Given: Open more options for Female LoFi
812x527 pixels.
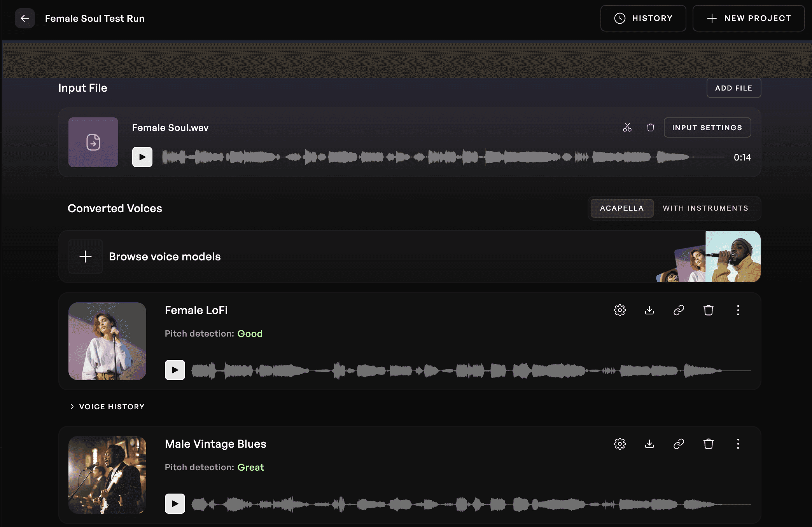Looking at the screenshot, I should (x=738, y=310).
